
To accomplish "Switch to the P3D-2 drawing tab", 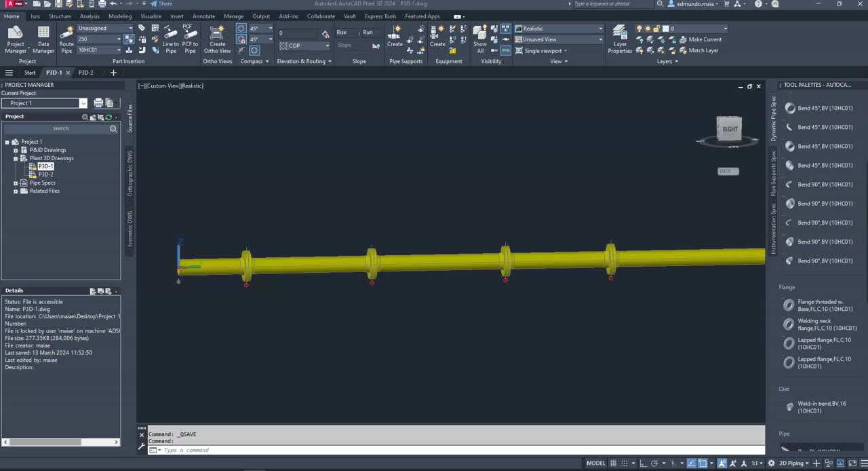I will [85, 73].
